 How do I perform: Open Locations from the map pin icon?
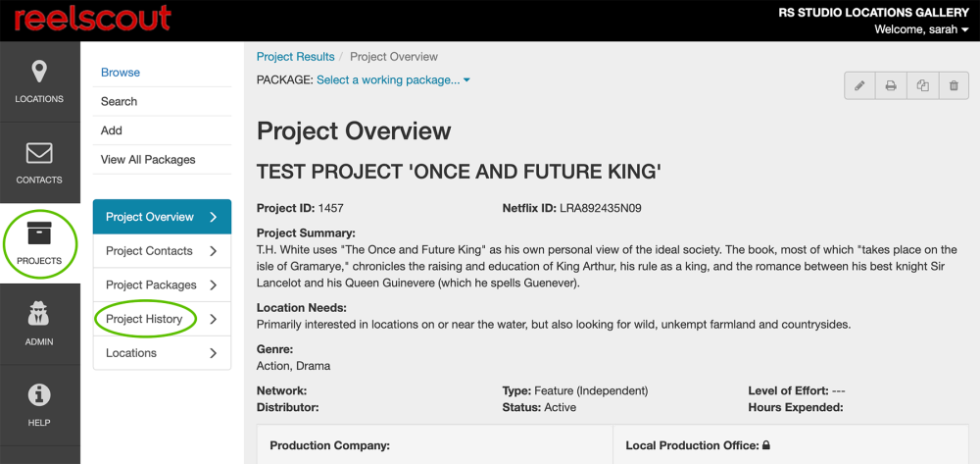pos(39,80)
